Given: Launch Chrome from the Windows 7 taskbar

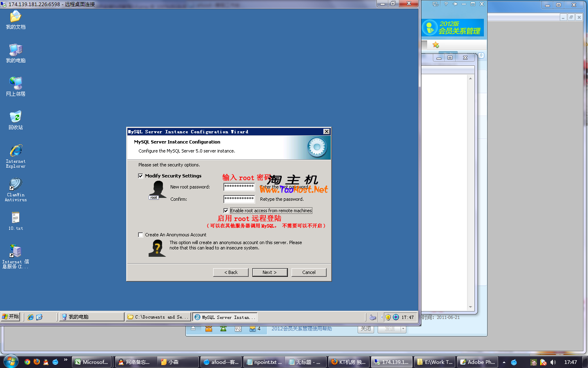Looking at the screenshot, I should click(27, 362).
